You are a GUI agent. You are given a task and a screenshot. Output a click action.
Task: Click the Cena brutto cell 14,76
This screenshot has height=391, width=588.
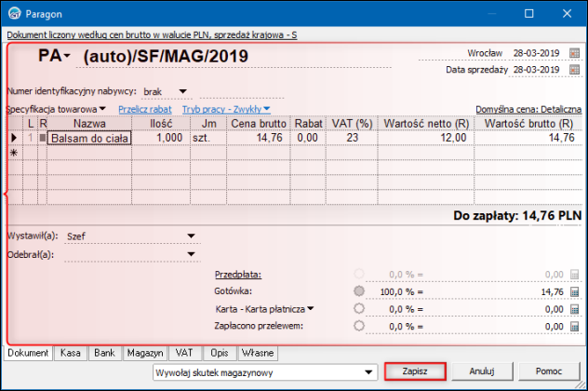point(259,138)
